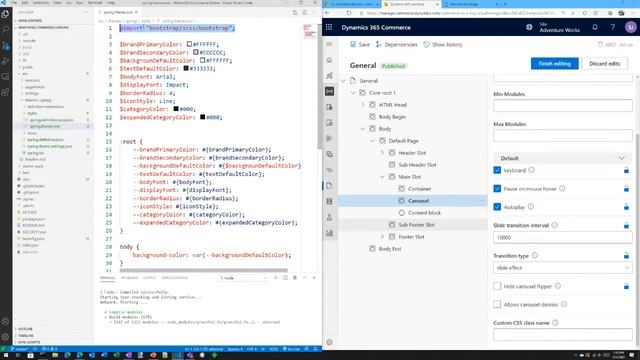Click the info icon next to Transition type
The width and height of the screenshot is (640, 360).
535,256
